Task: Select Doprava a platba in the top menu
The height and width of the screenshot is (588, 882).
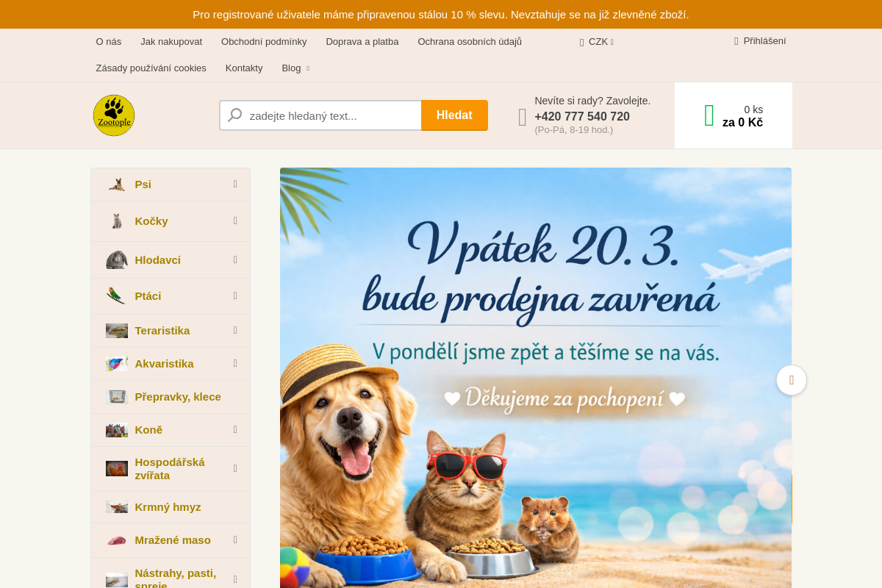Action: click(x=362, y=42)
